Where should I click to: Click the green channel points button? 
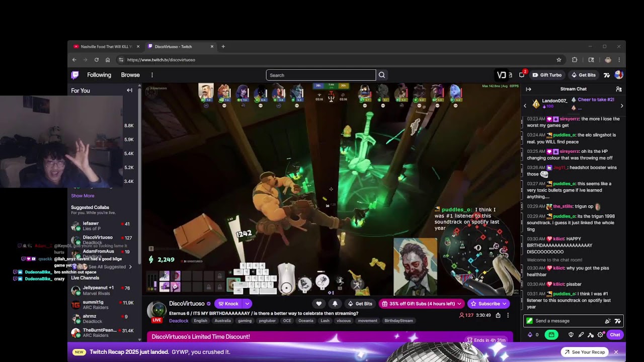tap(551, 335)
